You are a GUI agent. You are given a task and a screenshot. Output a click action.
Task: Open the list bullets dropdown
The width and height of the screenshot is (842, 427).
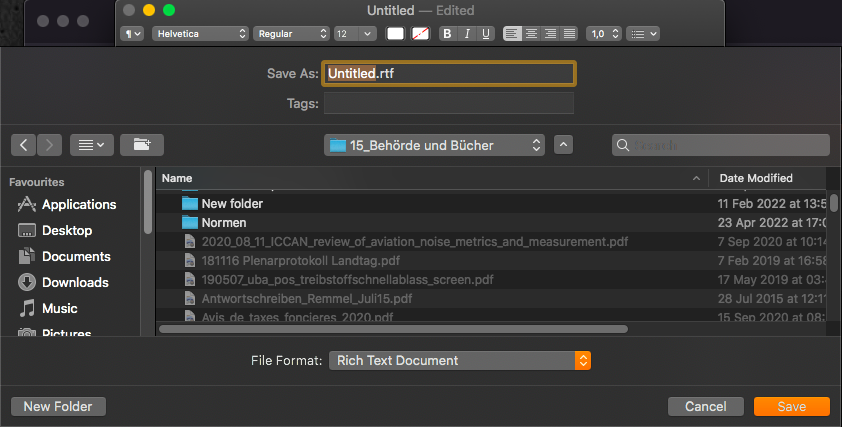pos(643,34)
